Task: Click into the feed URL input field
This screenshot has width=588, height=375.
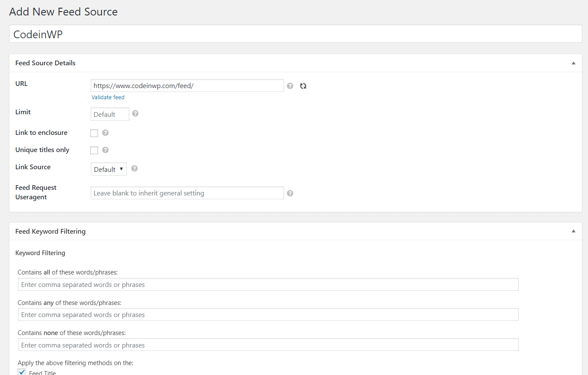Action: coord(187,85)
